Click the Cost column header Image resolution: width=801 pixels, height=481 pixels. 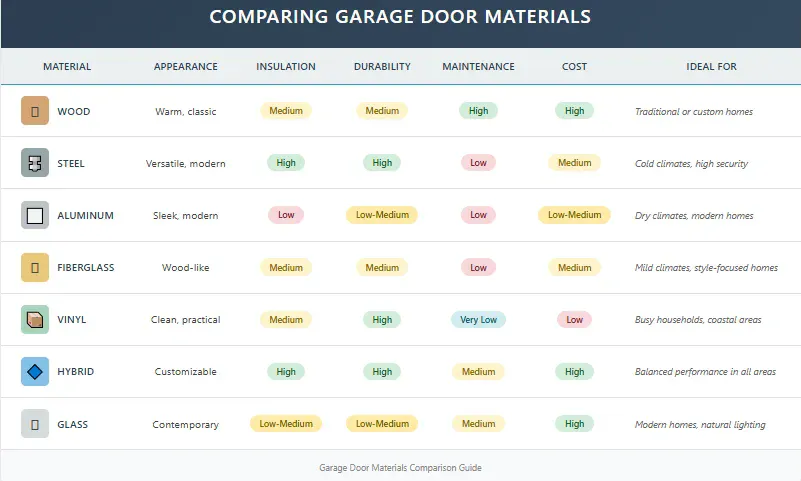[x=574, y=67]
